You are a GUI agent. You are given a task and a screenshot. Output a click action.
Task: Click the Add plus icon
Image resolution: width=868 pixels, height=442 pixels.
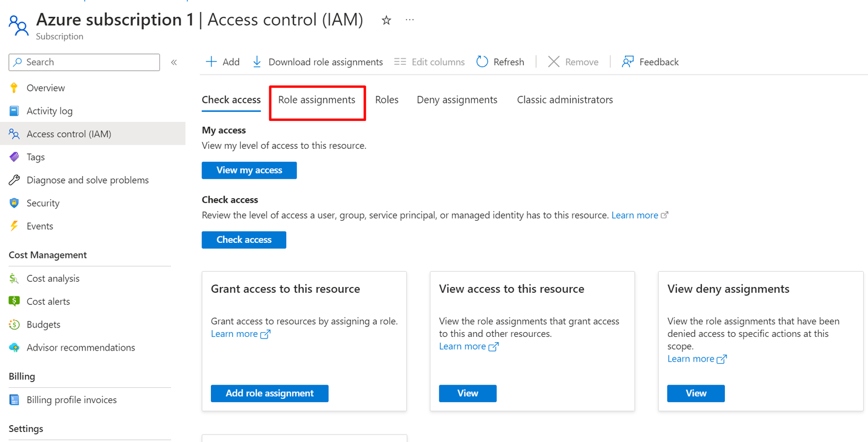[x=211, y=61]
